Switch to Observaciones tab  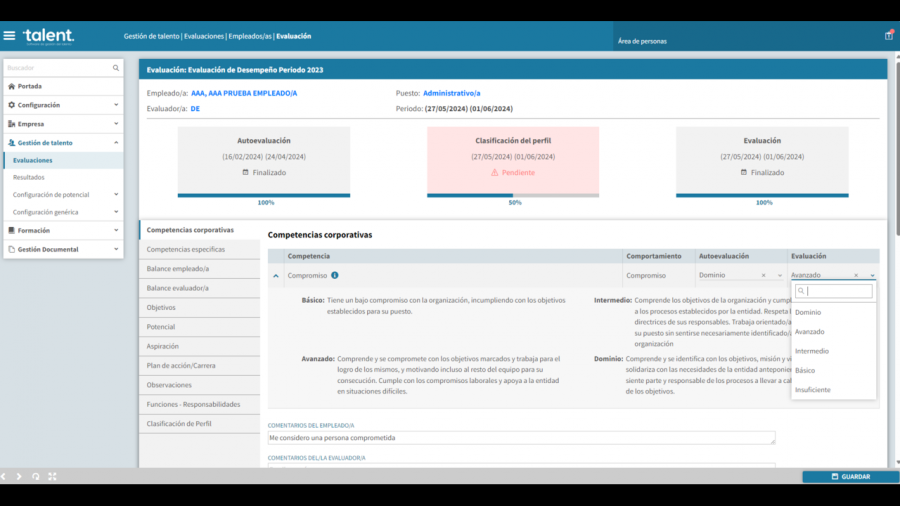[199, 385]
